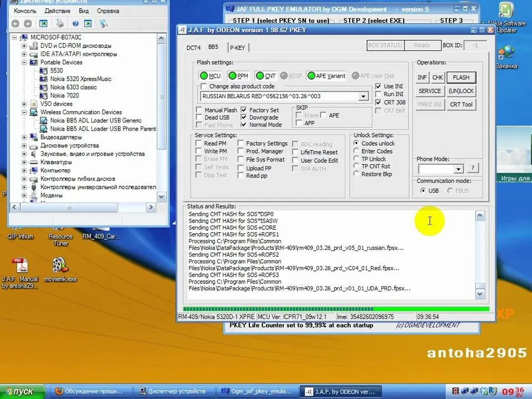Open Nokia Software Updater desktop icon

(x=506, y=17)
